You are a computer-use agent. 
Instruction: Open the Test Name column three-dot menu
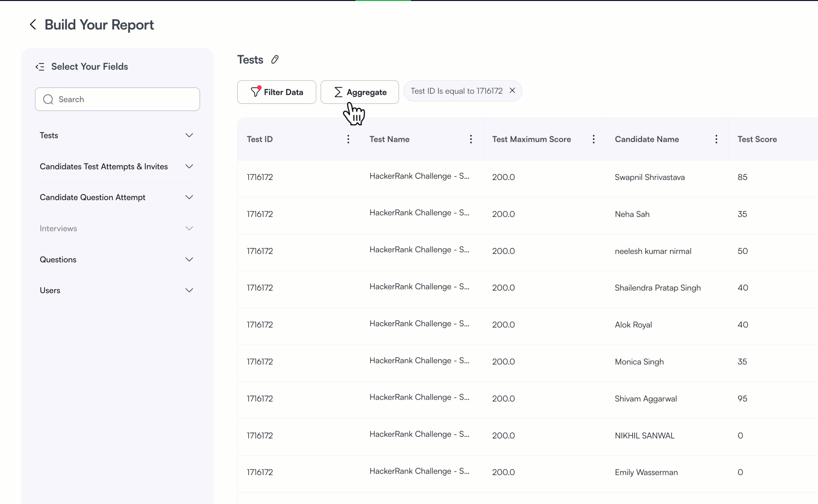[471, 139]
